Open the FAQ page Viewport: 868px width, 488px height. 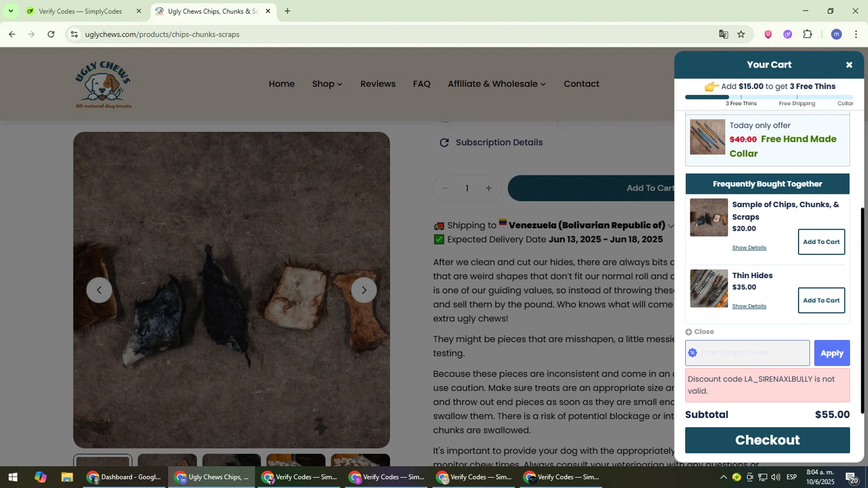tap(422, 84)
